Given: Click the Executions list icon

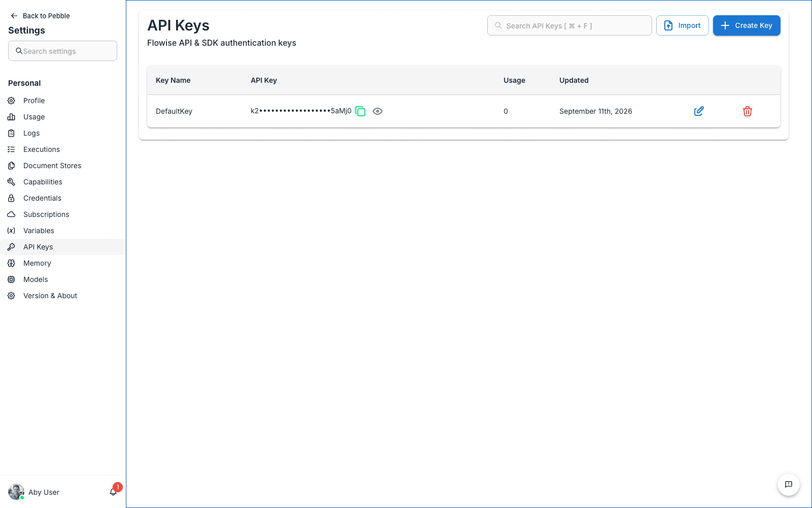Looking at the screenshot, I should (11, 149).
